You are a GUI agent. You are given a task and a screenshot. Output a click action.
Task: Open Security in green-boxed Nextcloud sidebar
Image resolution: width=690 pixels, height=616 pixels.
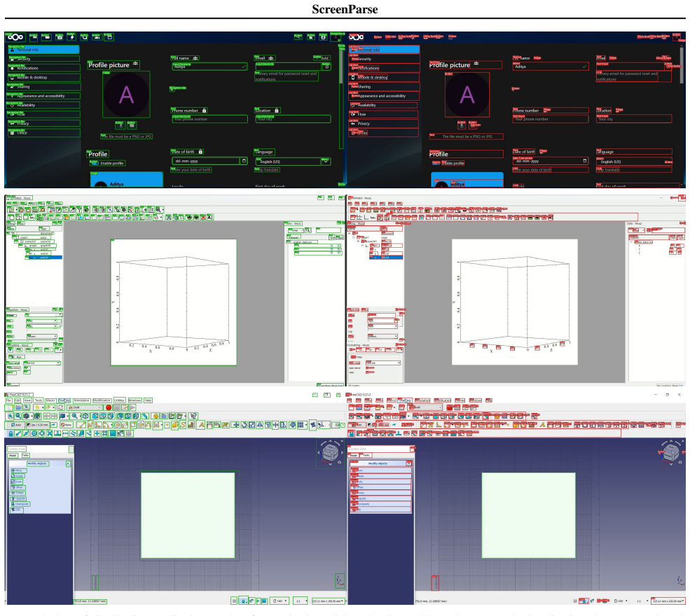click(x=43, y=59)
